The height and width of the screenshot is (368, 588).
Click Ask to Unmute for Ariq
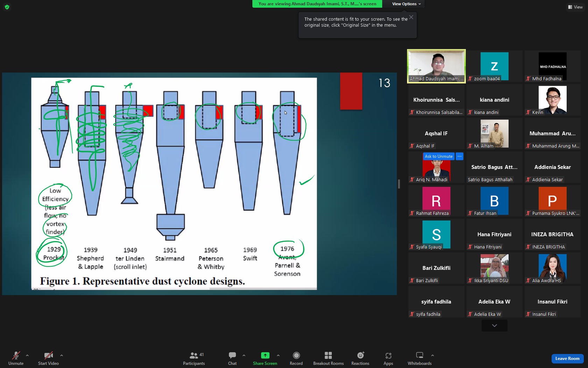point(439,156)
